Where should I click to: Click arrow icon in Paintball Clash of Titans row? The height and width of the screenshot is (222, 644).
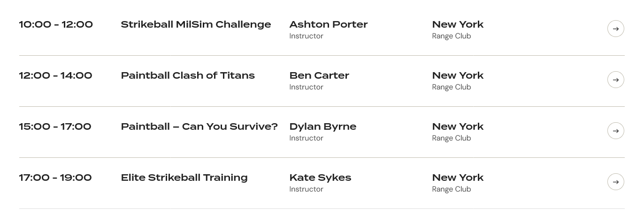pyautogui.click(x=615, y=80)
